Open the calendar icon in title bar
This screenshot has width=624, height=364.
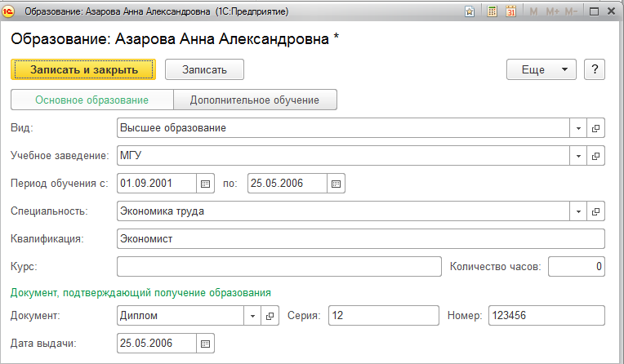point(511,11)
